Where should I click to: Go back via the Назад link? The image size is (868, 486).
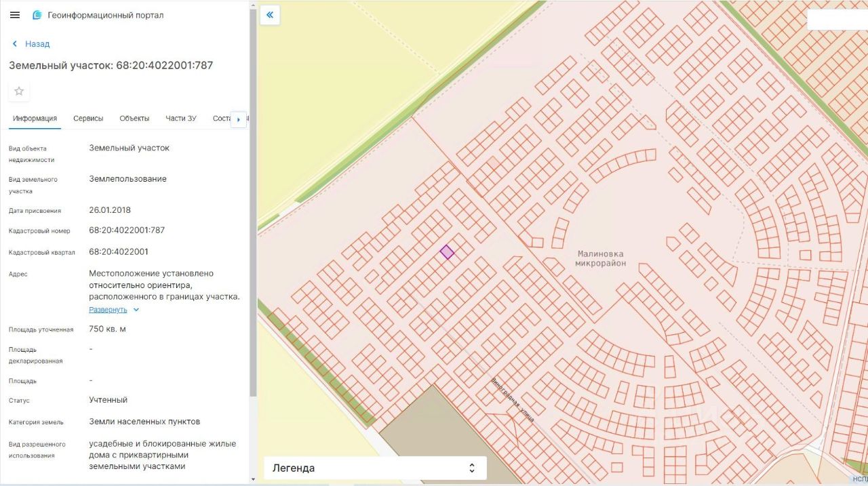pos(37,44)
